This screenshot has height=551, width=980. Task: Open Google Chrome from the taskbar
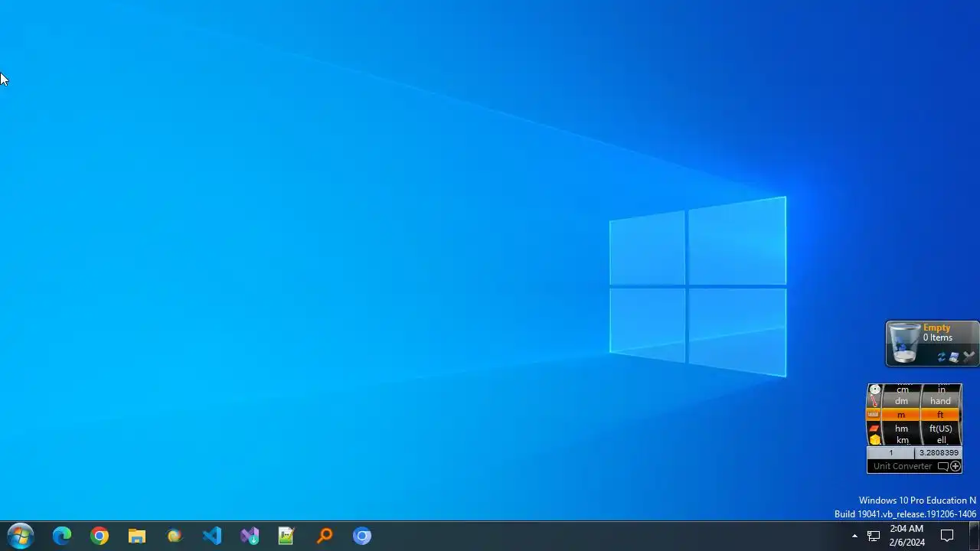point(100,536)
